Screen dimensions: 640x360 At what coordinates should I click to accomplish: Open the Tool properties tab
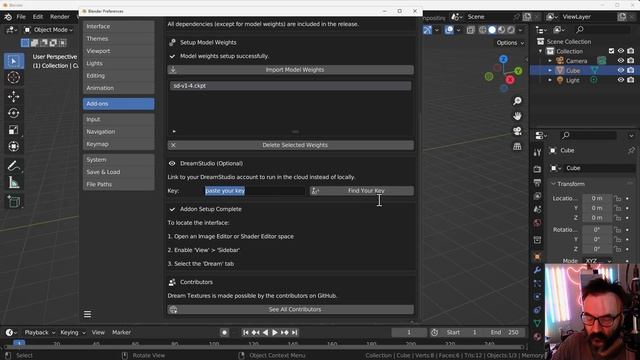[537, 153]
